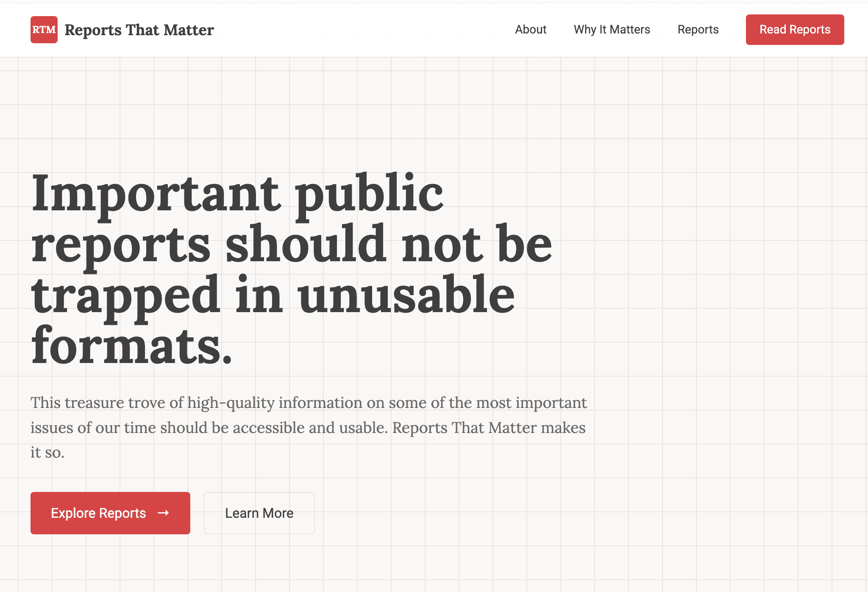The height and width of the screenshot is (592, 868).
Task: Open the About nav link
Action: coord(531,30)
